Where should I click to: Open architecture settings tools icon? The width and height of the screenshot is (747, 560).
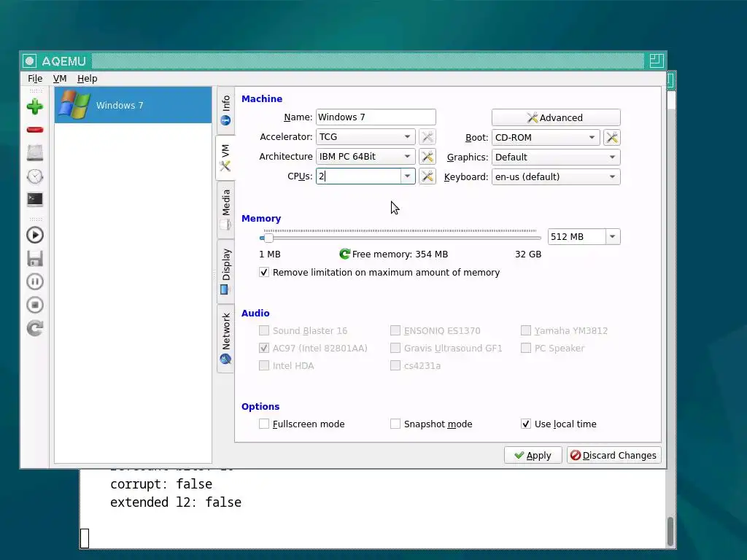tap(427, 157)
